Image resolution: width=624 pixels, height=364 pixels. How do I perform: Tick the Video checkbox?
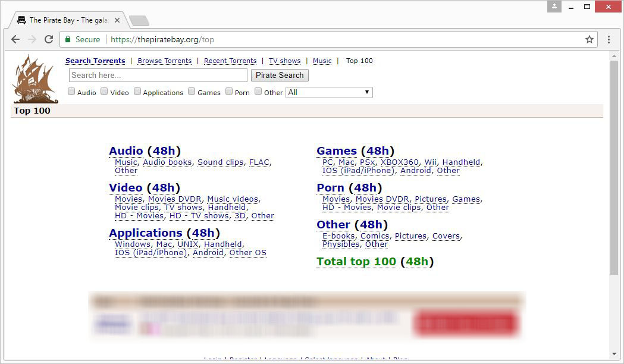[x=104, y=92]
